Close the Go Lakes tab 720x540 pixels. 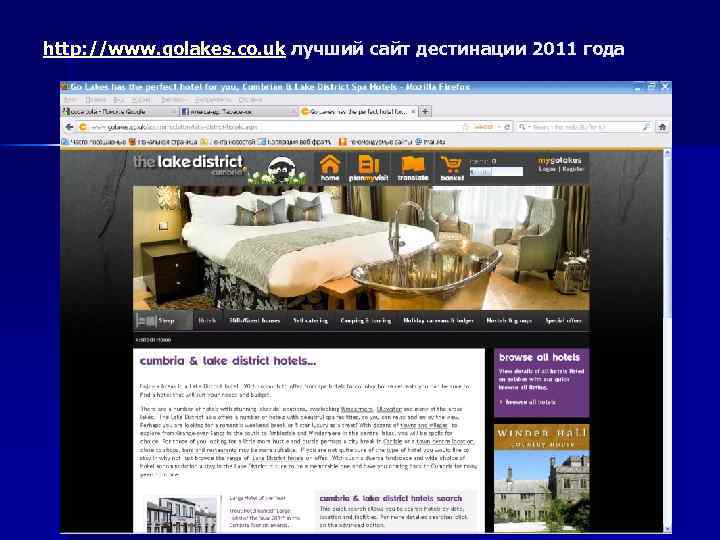tap(413, 111)
